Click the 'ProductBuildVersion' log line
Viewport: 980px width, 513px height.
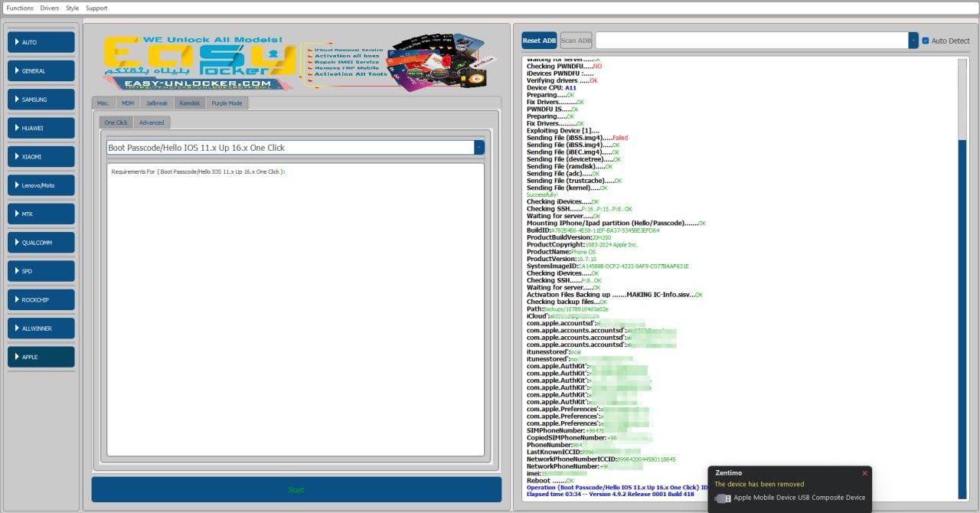[x=569, y=237]
